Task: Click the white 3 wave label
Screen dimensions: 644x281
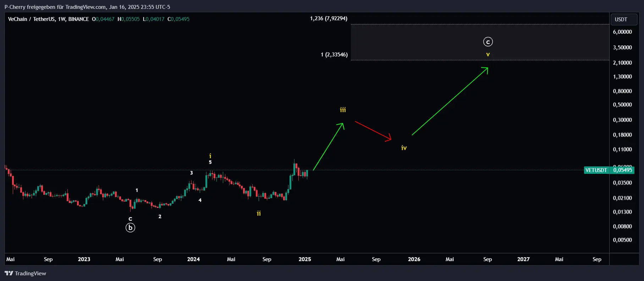Action: [x=191, y=173]
